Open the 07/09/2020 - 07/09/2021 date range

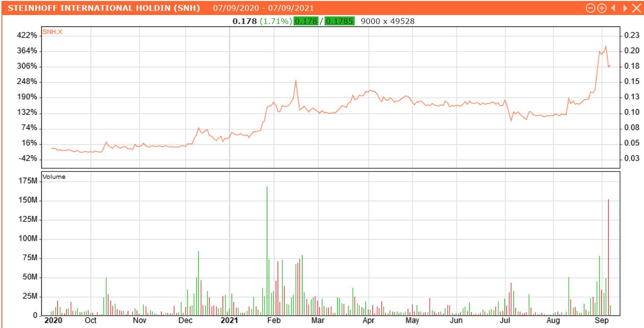(x=264, y=8)
